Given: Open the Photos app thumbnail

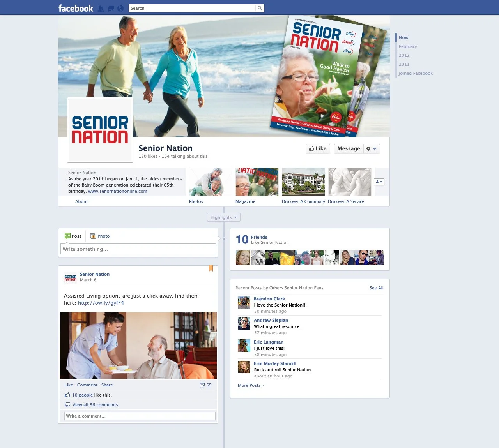Looking at the screenshot, I should (211, 182).
